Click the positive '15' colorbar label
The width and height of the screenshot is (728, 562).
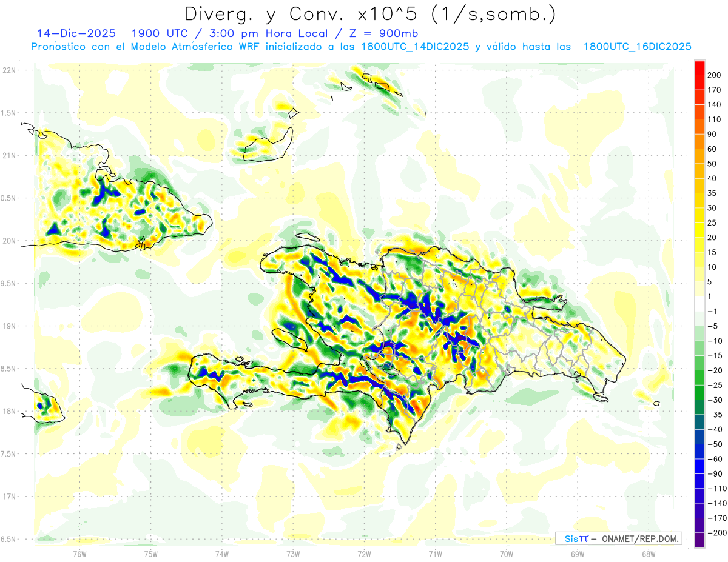click(713, 252)
